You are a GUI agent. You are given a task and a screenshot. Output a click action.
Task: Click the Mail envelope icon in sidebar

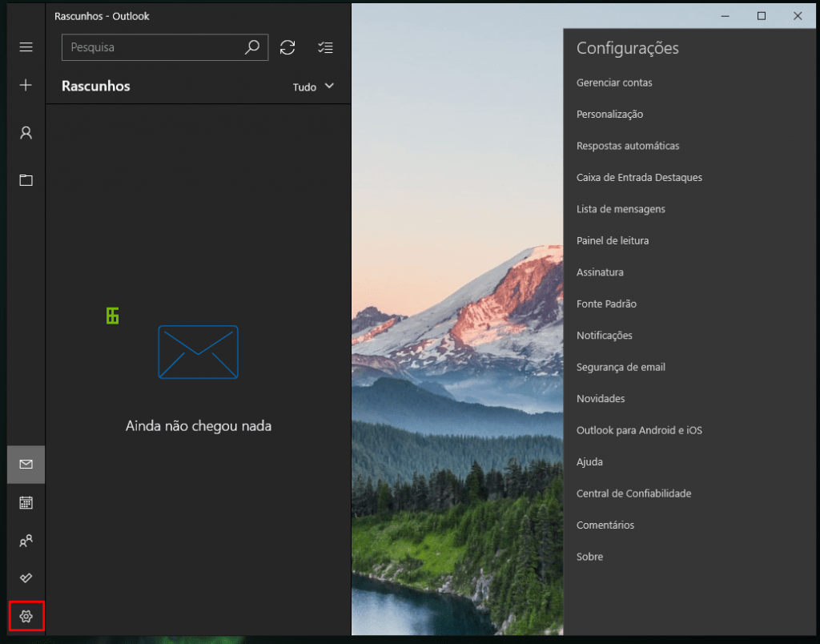[x=26, y=465]
